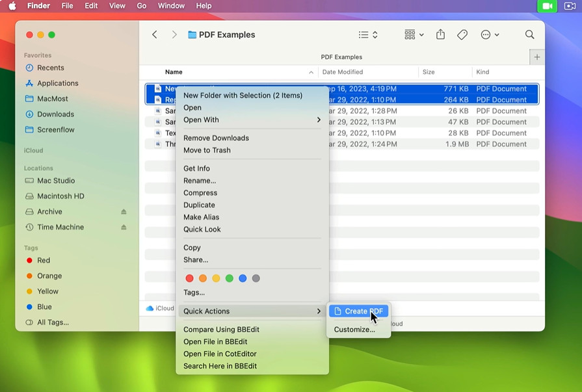Open the More actions ellipsis icon
The image size is (582, 392).
point(486,34)
